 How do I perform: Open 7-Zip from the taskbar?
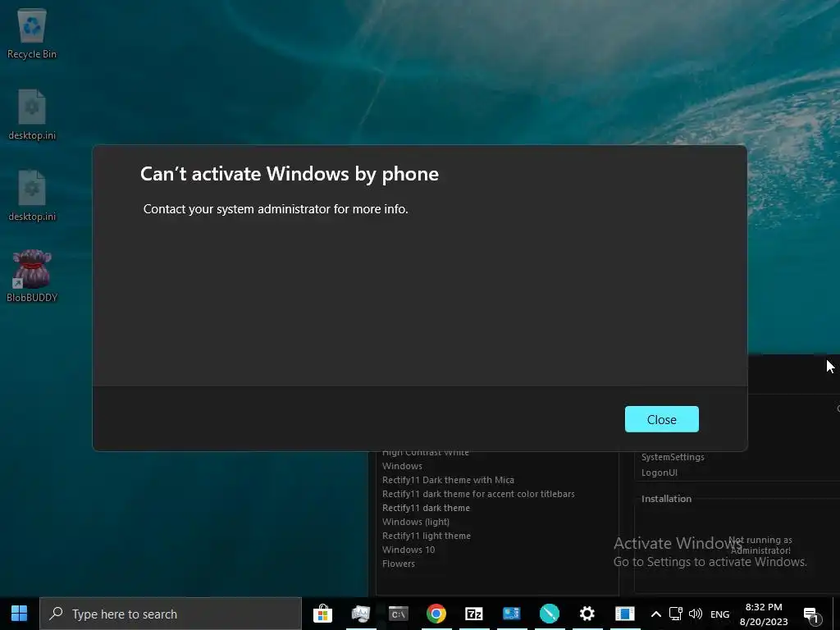474,614
